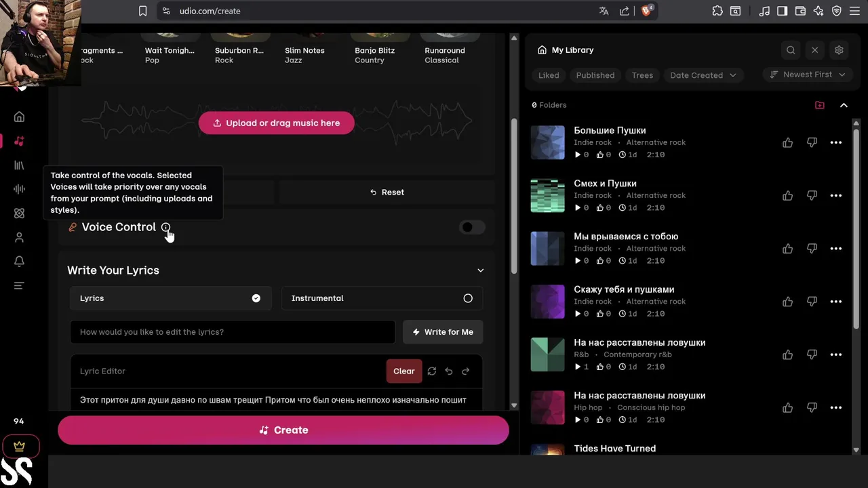Screen dimensions: 868x488
Task: Toggle the Voice Control switch
Action: (x=472, y=227)
